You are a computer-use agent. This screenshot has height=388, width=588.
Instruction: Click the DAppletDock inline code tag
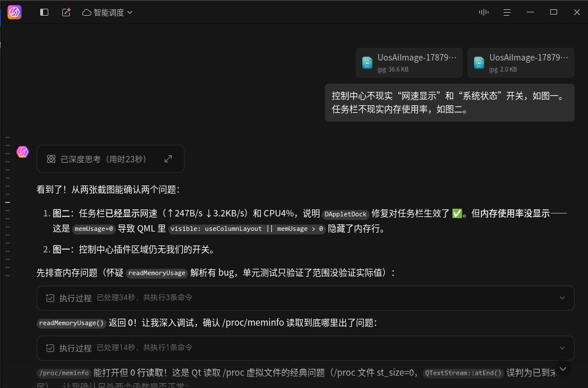pos(345,214)
